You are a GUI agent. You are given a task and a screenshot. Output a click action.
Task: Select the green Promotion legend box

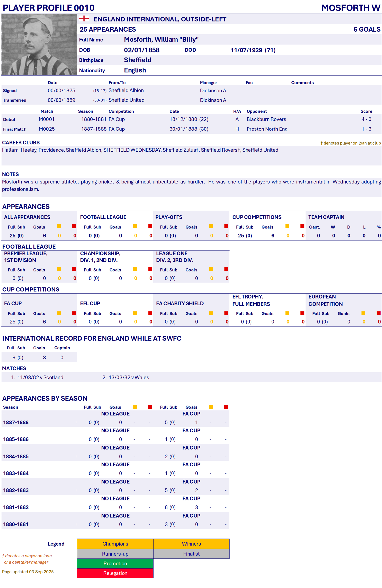click(115, 563)
